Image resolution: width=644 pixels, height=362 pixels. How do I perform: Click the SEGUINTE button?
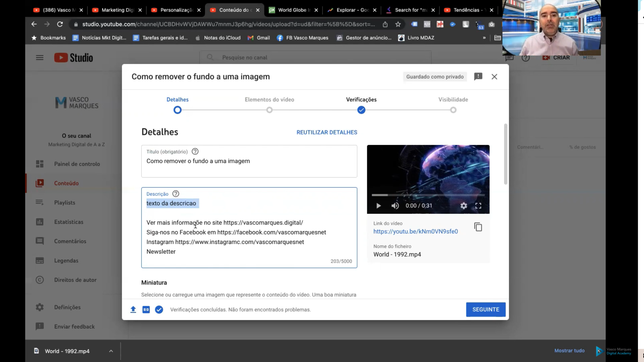click(485, 309)
